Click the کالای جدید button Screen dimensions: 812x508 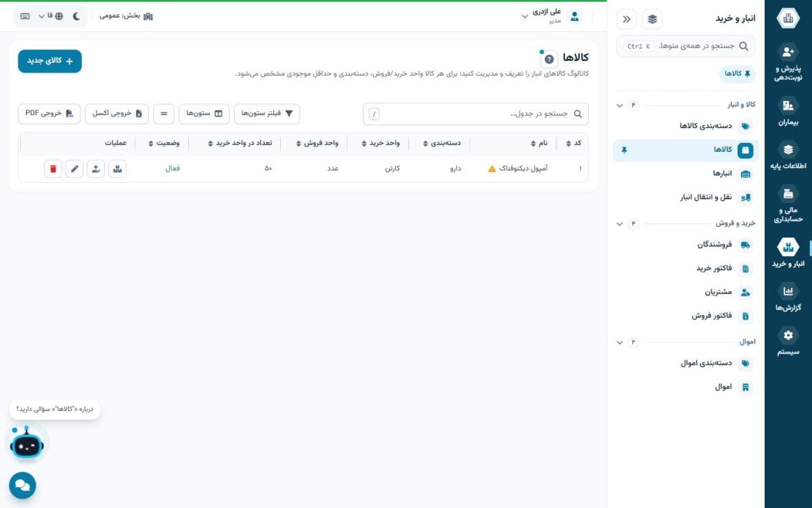[x=50, y=61]
